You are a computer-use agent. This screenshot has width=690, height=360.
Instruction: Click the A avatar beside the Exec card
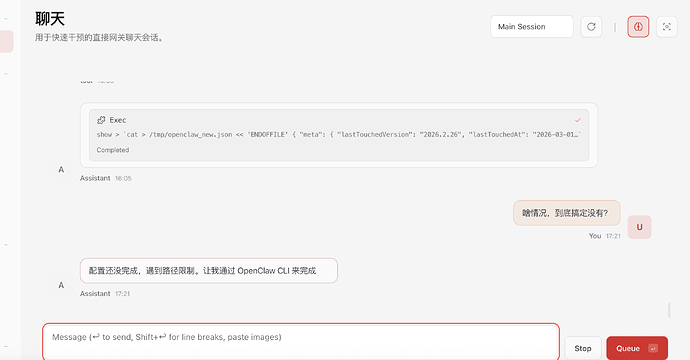pyautogui.click(x=61, y=169)
